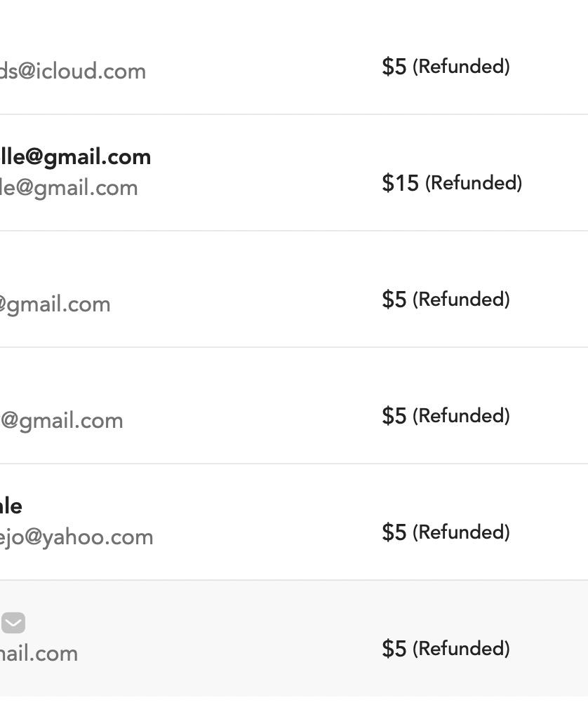Select the $5 amount beside icloud.com email
Screen dimensions: 588x707
pyautogui.click(x=394, y=66)
